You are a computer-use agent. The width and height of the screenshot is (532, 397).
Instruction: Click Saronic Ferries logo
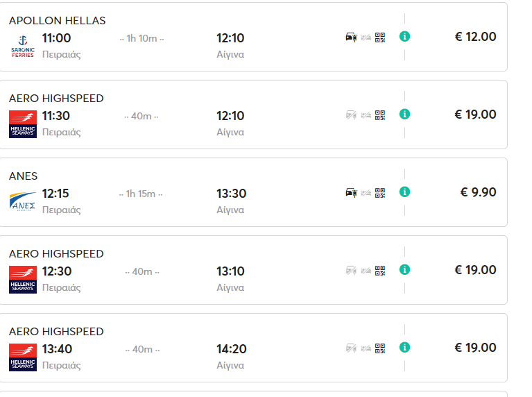pyautogui.click(x=23, y=47)
